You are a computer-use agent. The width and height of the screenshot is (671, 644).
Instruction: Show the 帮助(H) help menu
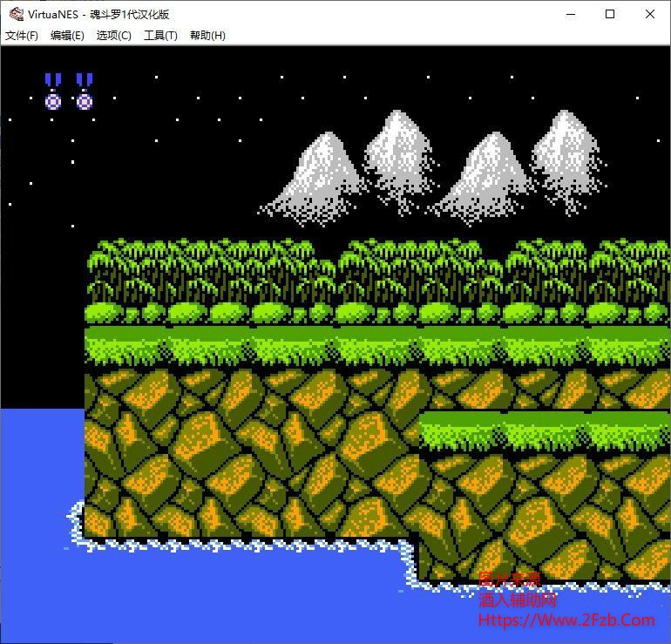[207, 36]
